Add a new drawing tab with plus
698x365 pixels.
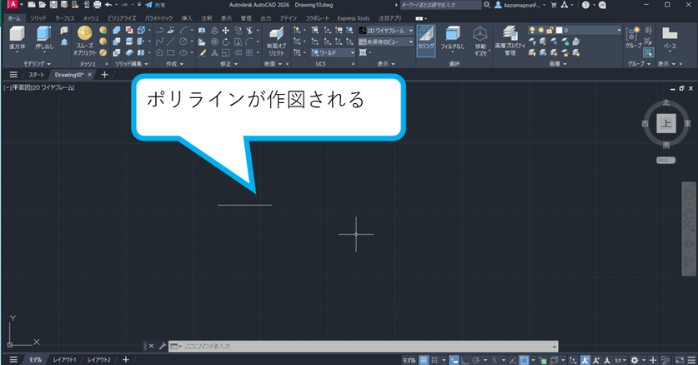pos(105,75)
